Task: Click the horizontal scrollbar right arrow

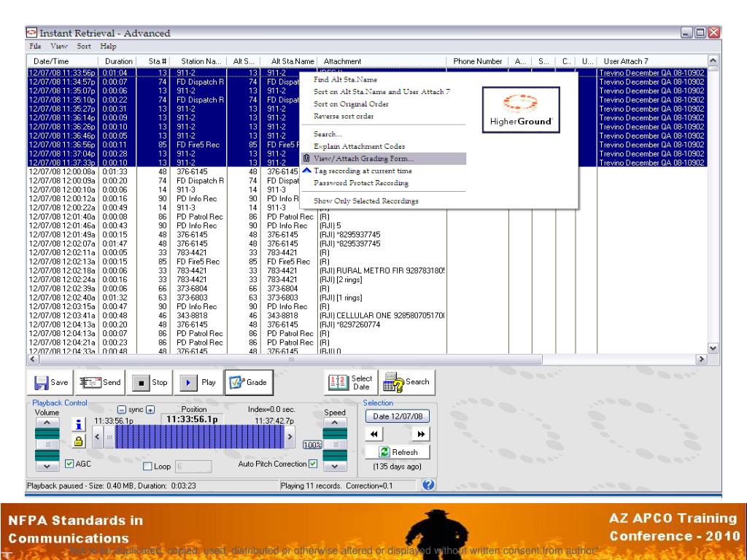Action: coord(701,359)
